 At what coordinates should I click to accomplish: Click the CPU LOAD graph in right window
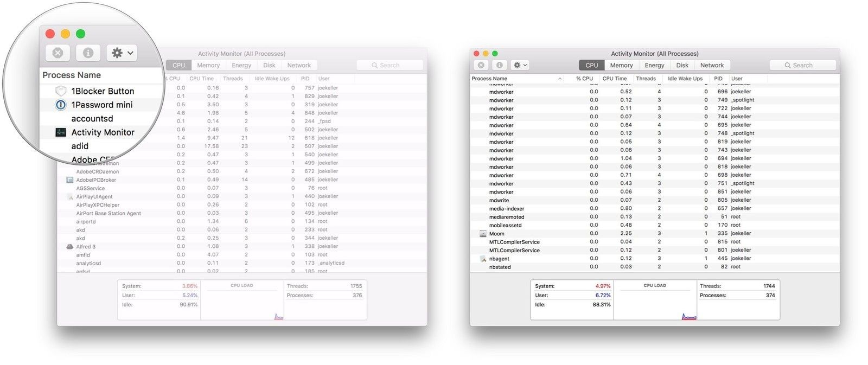pos(655,300)
